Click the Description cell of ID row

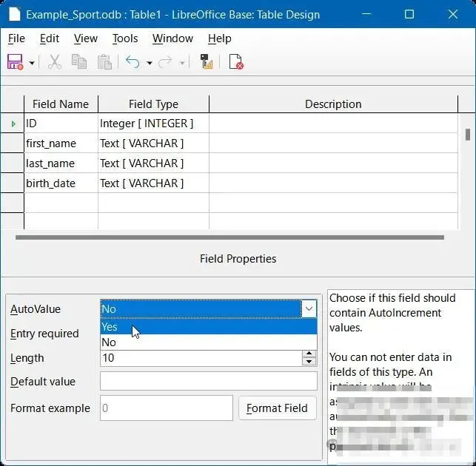tap(333, 124)
